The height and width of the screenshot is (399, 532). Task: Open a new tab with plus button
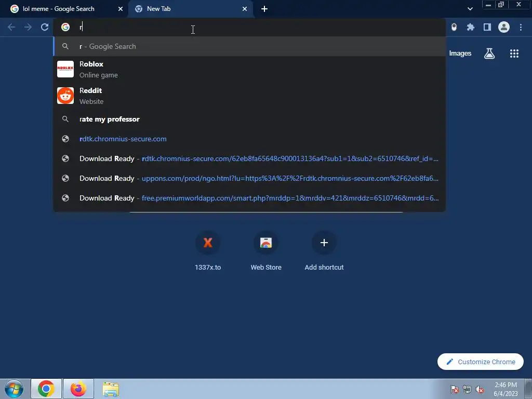264,9
